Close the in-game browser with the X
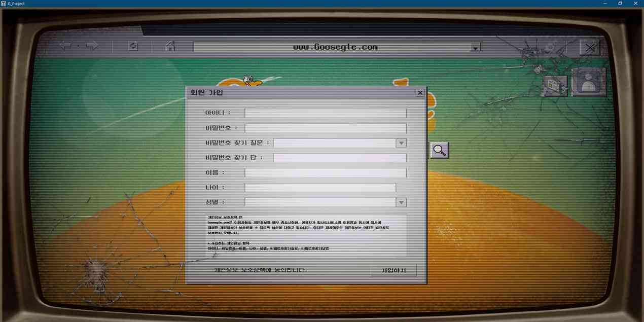Image resolution: width=644 pixels, height=322 pixels. point(590,48)
